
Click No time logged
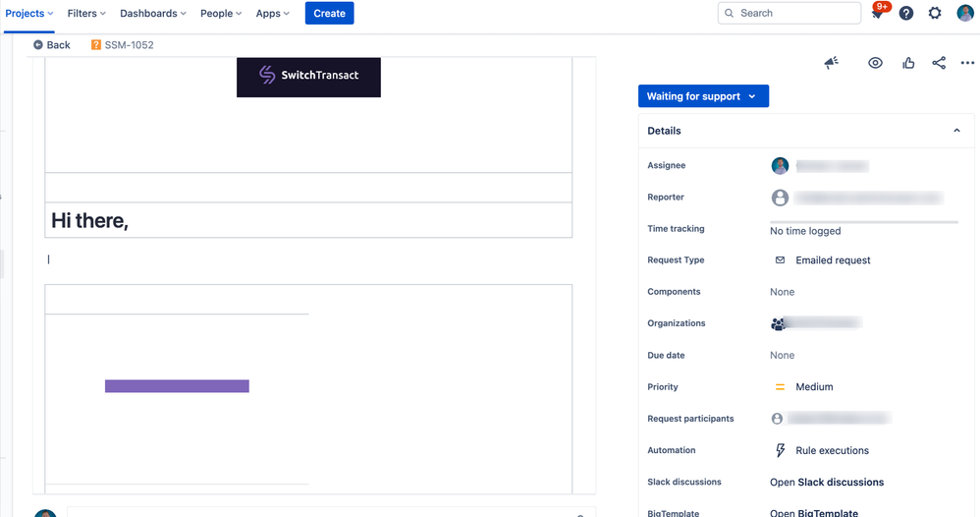point(805,231)
